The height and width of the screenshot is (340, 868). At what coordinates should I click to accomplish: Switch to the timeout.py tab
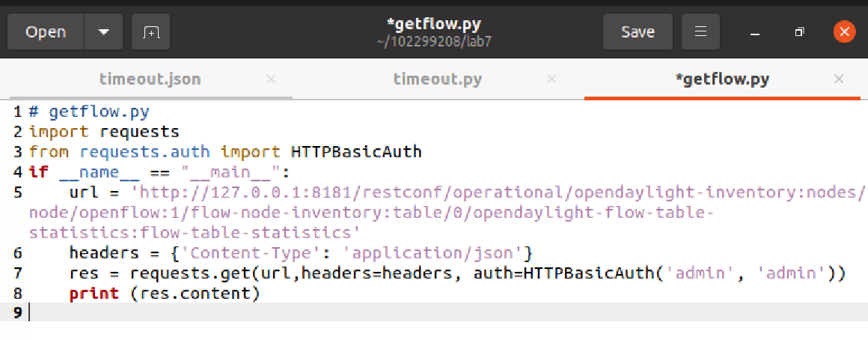[437, 79]
